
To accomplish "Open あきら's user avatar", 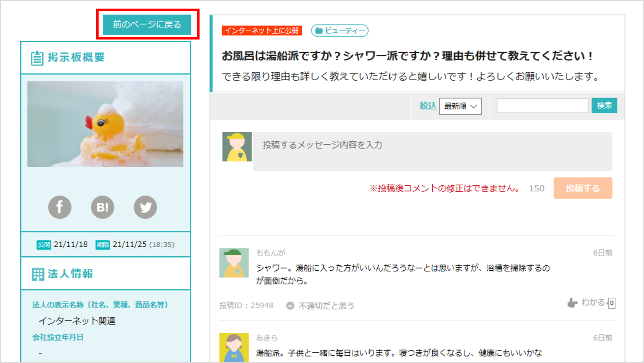I will [234, 347].
